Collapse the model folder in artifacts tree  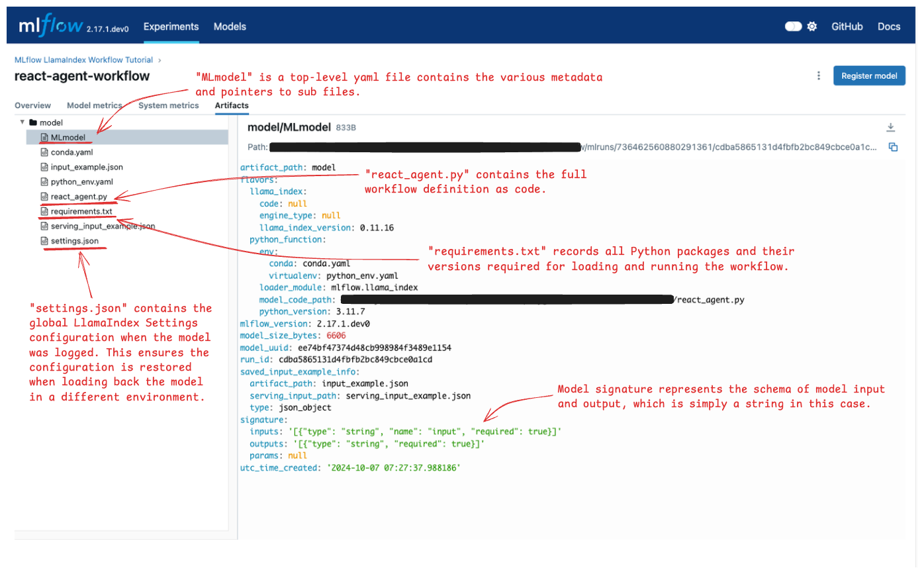pyautogui.click(x=22, y=122)
